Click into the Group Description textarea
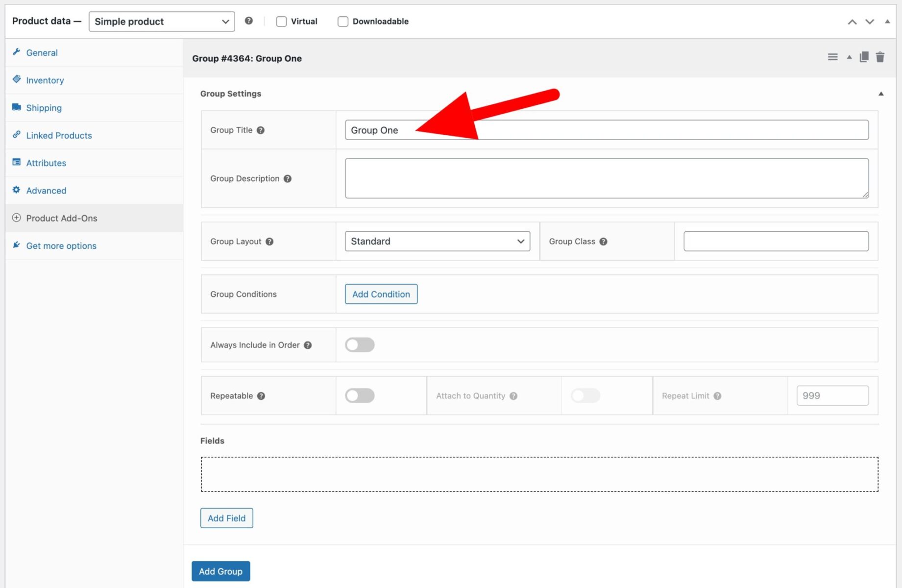 coord(607,178)
